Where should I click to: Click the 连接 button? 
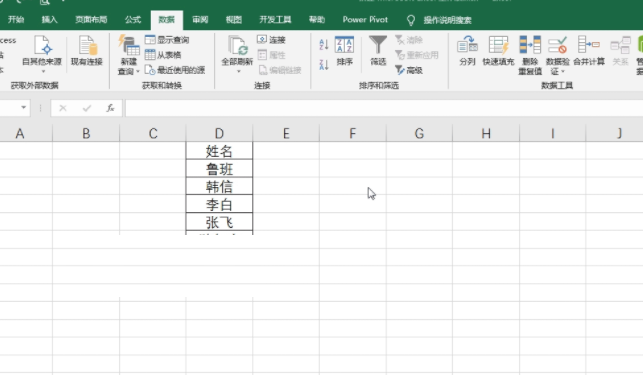click(x=271, y=40)
